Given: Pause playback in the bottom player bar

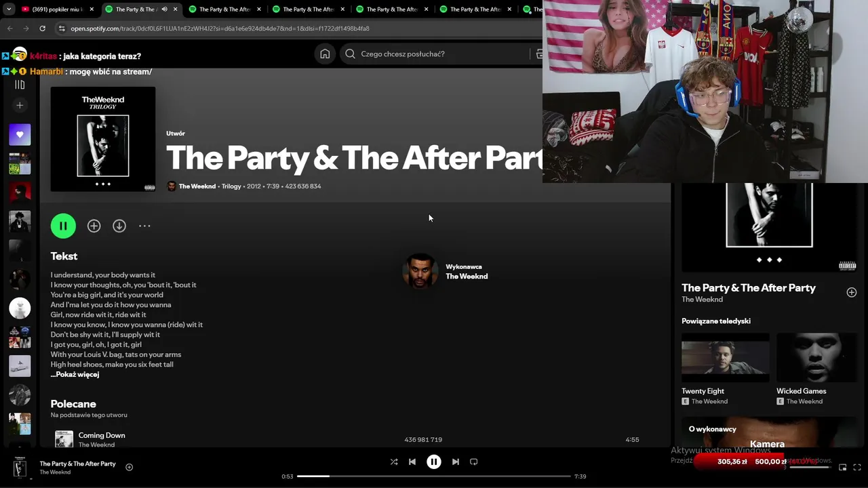Looking at the screenshot, I should point(434,462).
